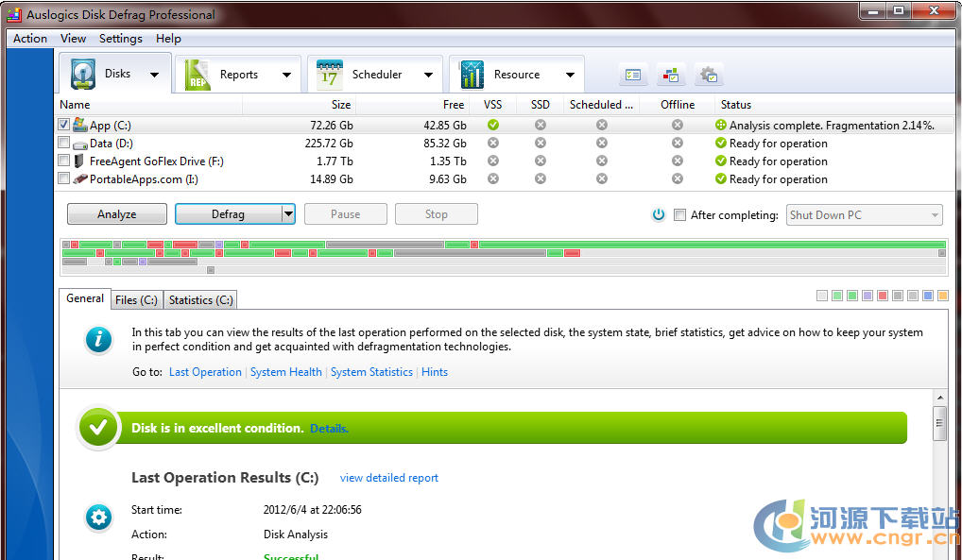Uncheck the App (C:) drive checkbox

point(64,125)
